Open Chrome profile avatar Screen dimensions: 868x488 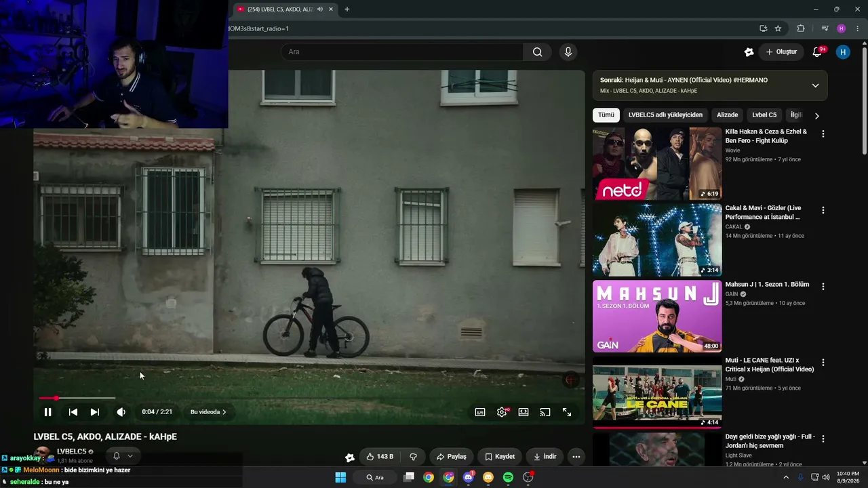tap(842, 28)
